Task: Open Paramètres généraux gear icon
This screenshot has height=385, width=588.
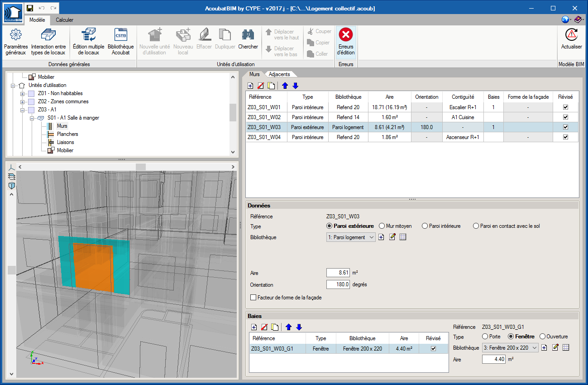Action: [16, 35]
